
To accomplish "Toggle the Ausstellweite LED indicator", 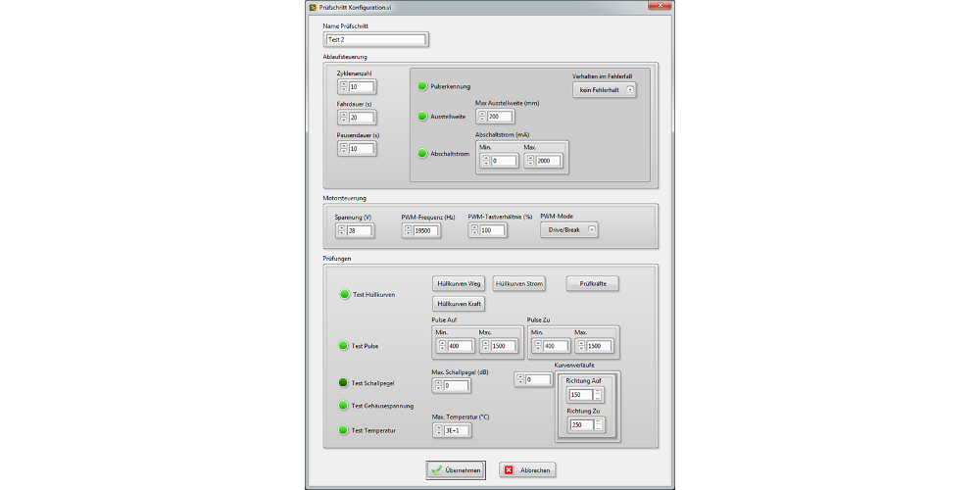I will click(x=423, y=117).
